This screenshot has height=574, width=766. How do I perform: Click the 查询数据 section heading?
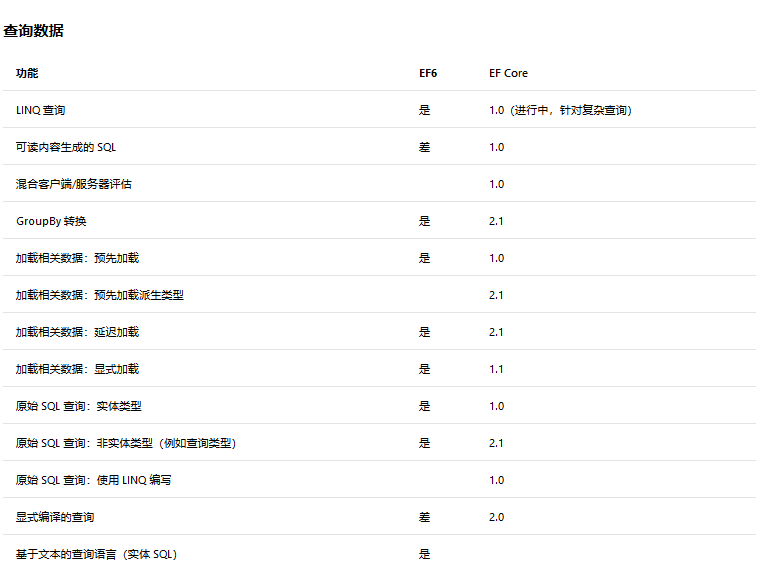coord(33,31)
